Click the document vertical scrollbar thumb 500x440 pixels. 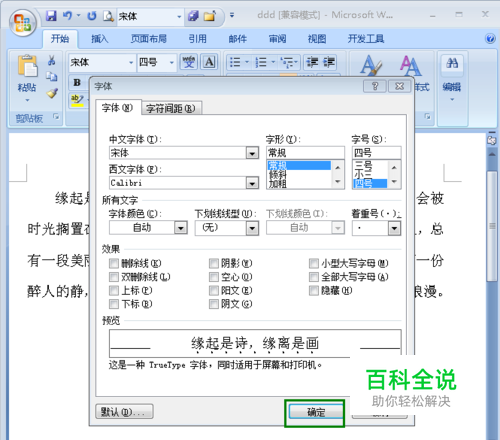click(x=492, y=226)
